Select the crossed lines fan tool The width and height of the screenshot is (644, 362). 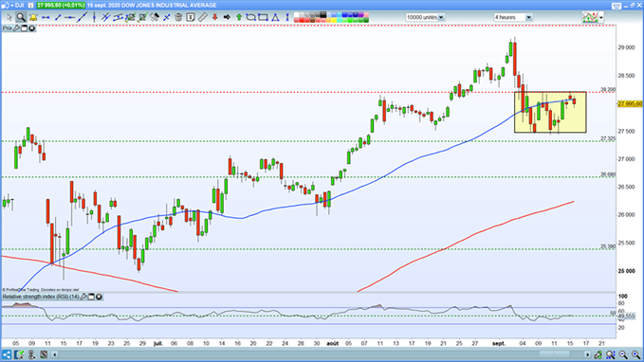106,17
